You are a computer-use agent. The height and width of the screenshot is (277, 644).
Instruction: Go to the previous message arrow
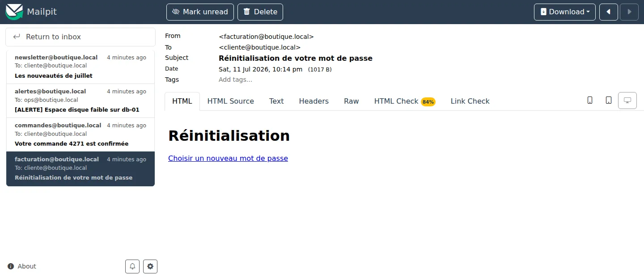[x=609, y=12]
